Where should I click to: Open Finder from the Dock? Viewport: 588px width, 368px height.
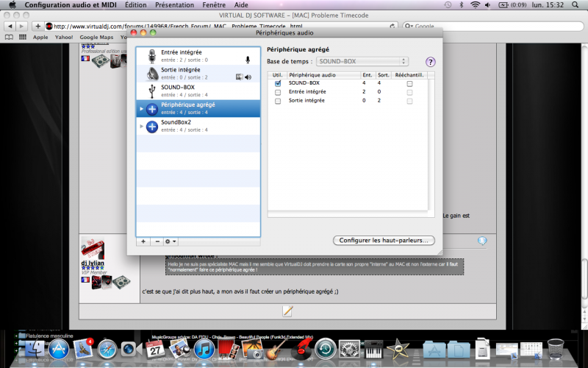click(34, 349)
